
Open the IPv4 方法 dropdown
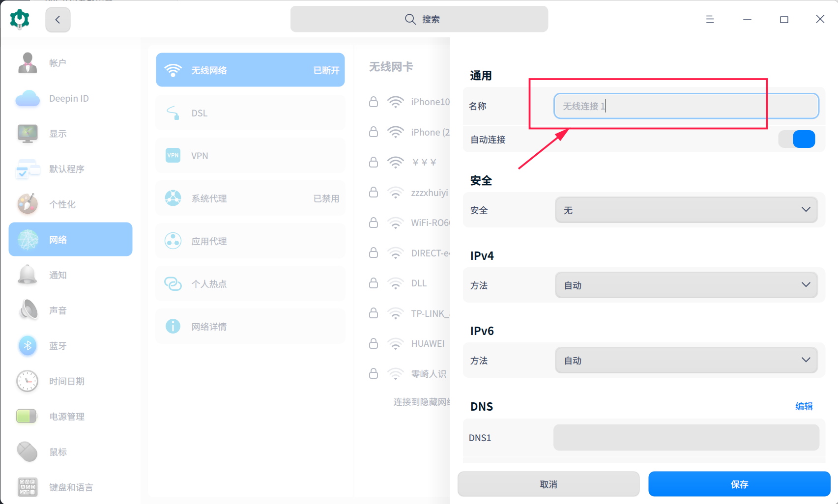687,285
